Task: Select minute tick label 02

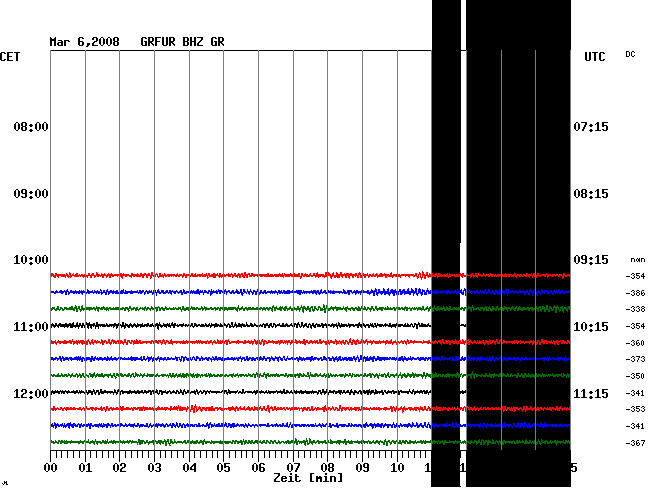Action: click(x=119, y=468)
